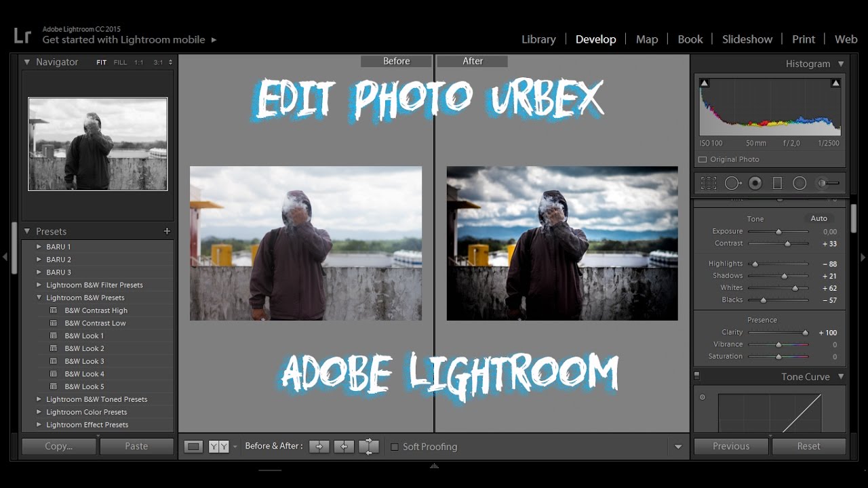Click the Reset button
Viewport: 868px width, 488px height.
pyautogui.click(x=808, y=446)
